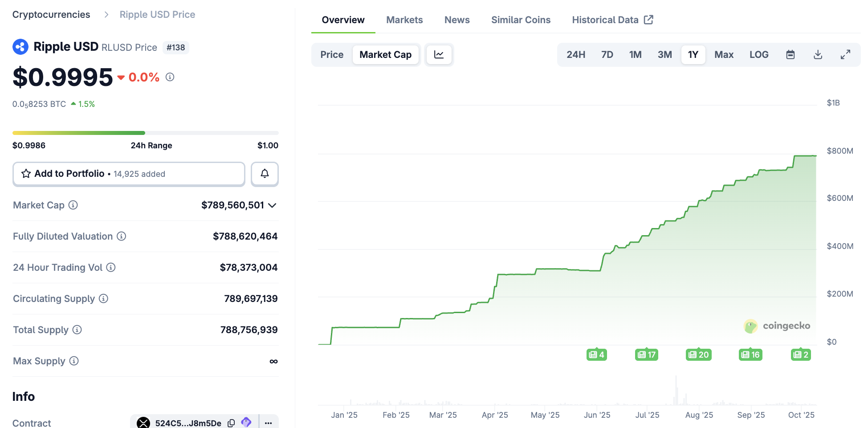Copy the contract address icon

[x=231, y=423]
